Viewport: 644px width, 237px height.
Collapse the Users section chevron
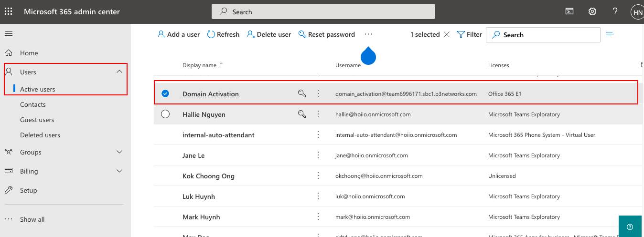(119, 72)
